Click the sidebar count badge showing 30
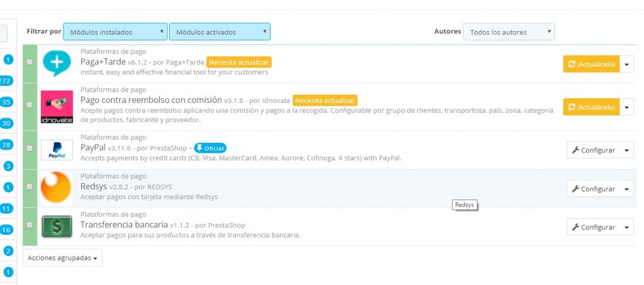The image size is (644, 285). click(6, 123)
